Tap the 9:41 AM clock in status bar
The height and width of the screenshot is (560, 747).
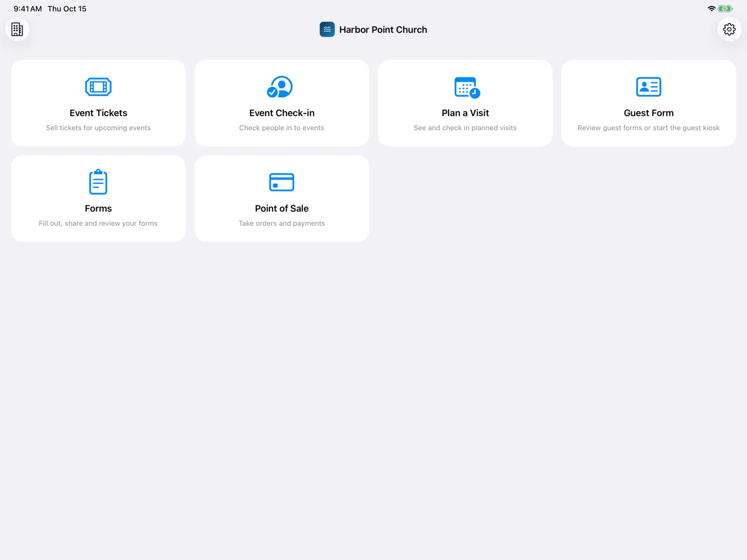pos(28,9)
